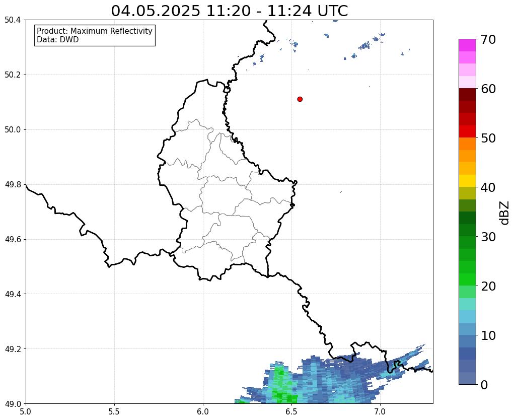Click the latitude axis label 49.2
The height and width of the screenshot is (420, 515).
(13, 349)
